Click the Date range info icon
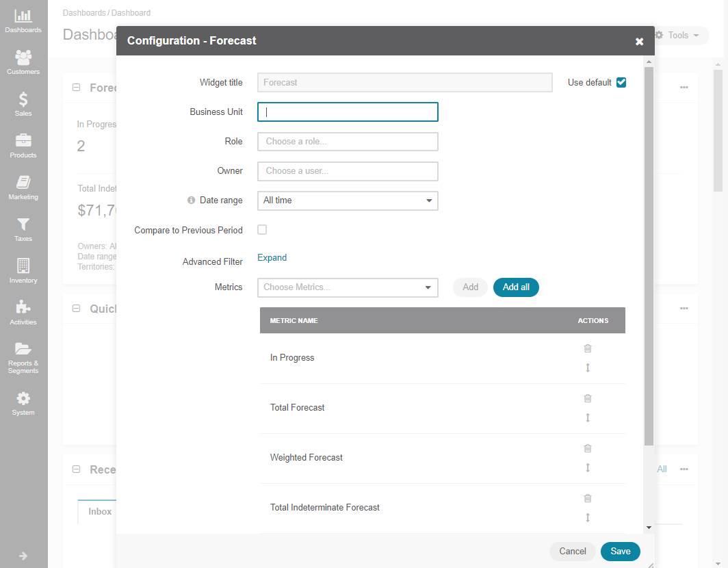Screen dimensions: 728x568 (191, 201)
